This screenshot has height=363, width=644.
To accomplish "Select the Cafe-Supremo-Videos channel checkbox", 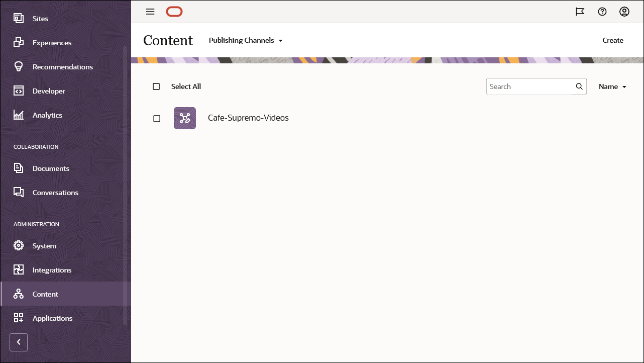I will pos(157,118).
